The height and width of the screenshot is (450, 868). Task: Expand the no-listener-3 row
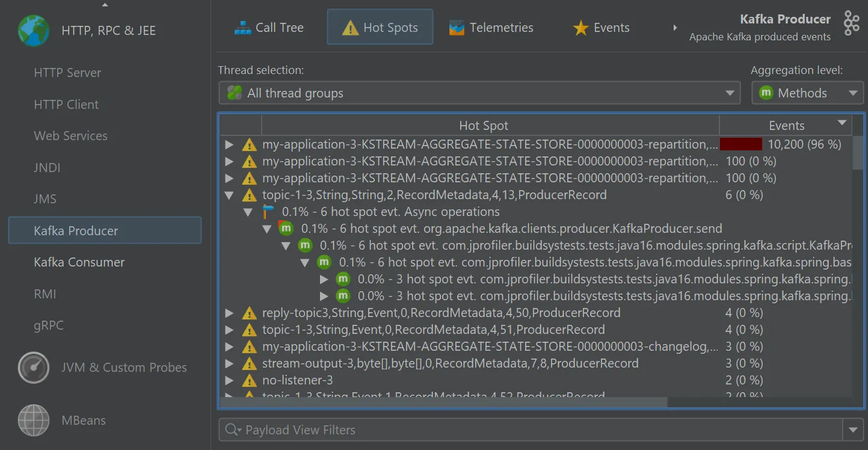coord(229,380)
